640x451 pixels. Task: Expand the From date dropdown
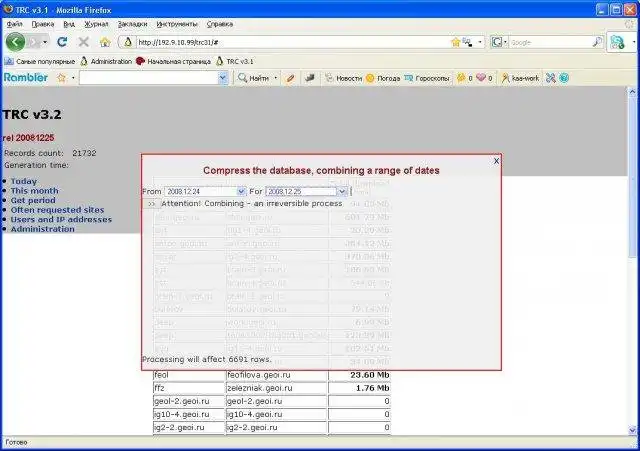[241, 191]
